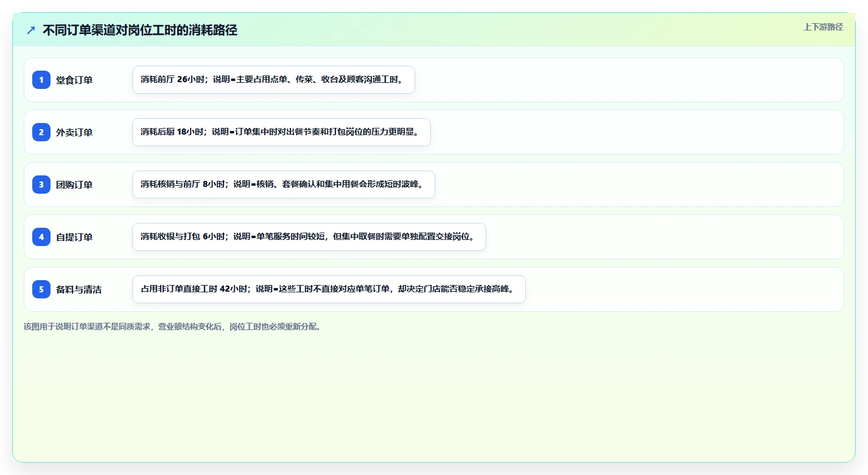Open the 消耗前厅 26小时 description box
The width and height of the screenshot is (868, 475).
pos(273,80)
